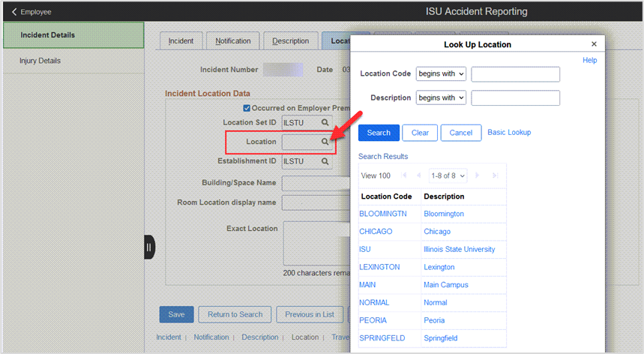The width and height of the screenshot is (644, 354).
Task: Open the Establishment ID lookup magnifier
Action: pos(325,161)
